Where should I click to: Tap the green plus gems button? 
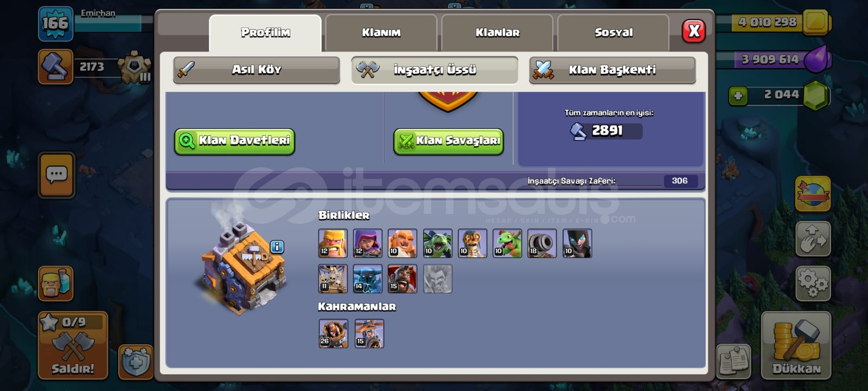(x=738, y=96)
